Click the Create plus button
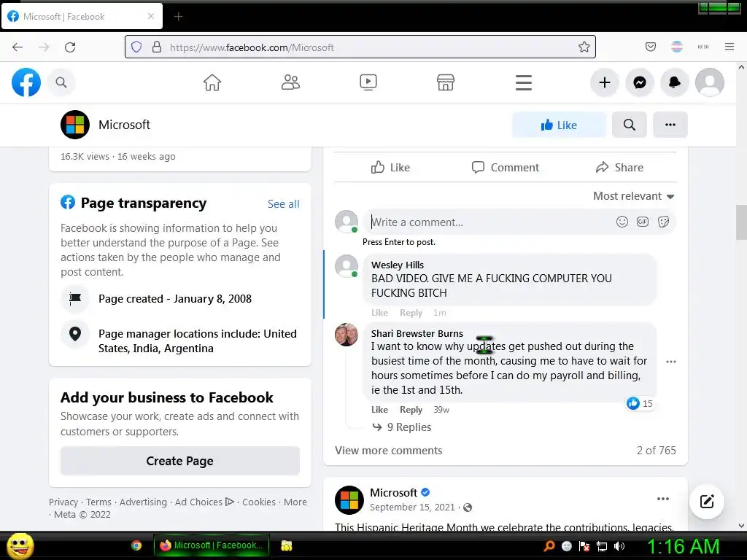Image resolution: width=747 pixels, height=560 pixels. [605, 82]
